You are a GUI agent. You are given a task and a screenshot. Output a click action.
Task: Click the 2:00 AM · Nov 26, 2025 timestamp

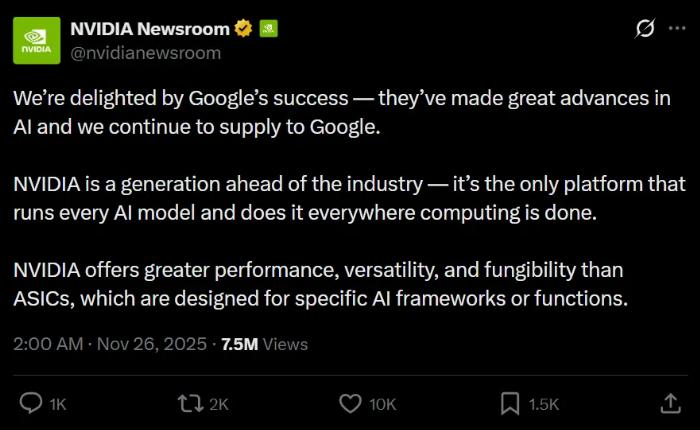point(108,344)
